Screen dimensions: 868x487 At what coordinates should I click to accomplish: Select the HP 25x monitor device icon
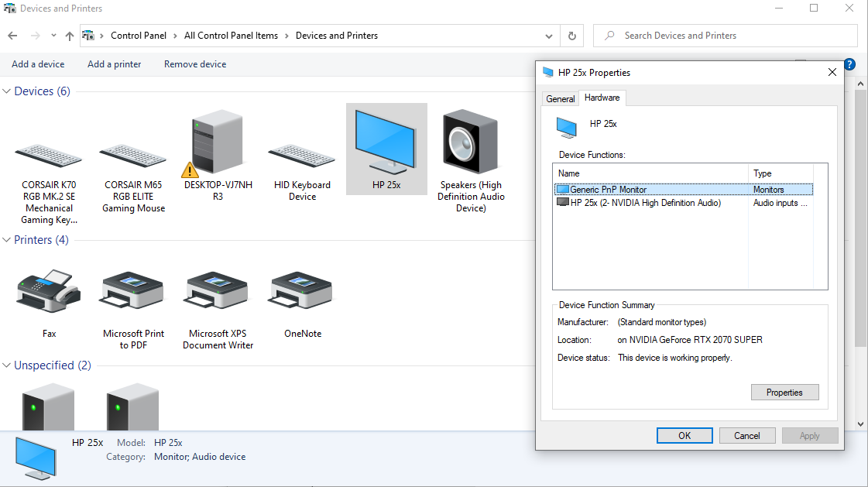[x=386, y=149]
